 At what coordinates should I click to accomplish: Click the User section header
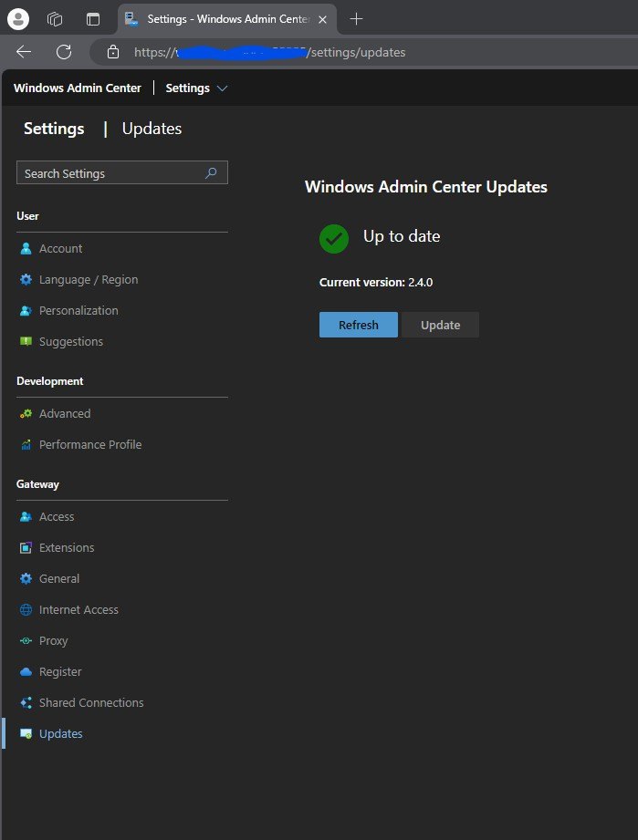27,216
